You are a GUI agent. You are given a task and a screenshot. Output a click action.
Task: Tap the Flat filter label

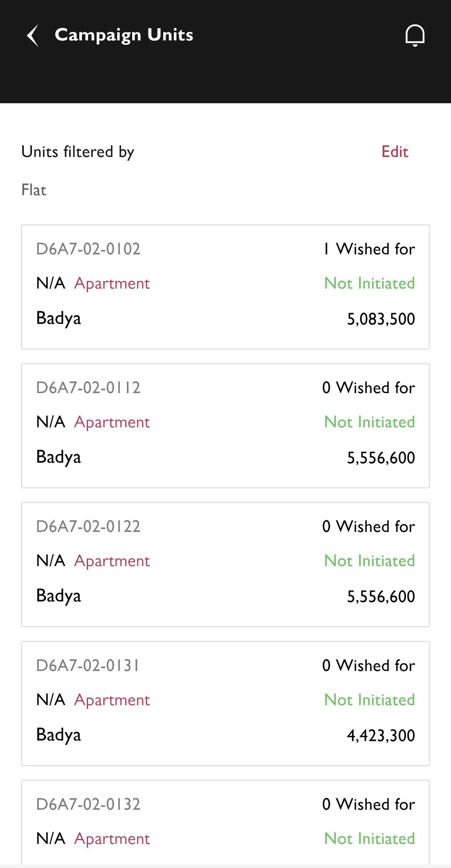tap(34, 190)
